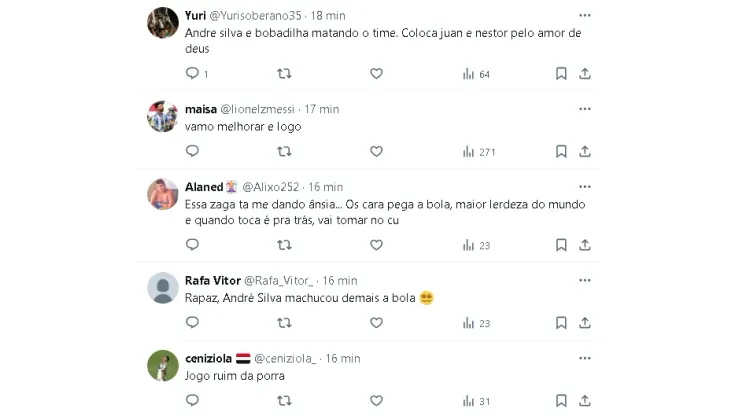View analytics on maisa's tweet

[x=480, y=151]
